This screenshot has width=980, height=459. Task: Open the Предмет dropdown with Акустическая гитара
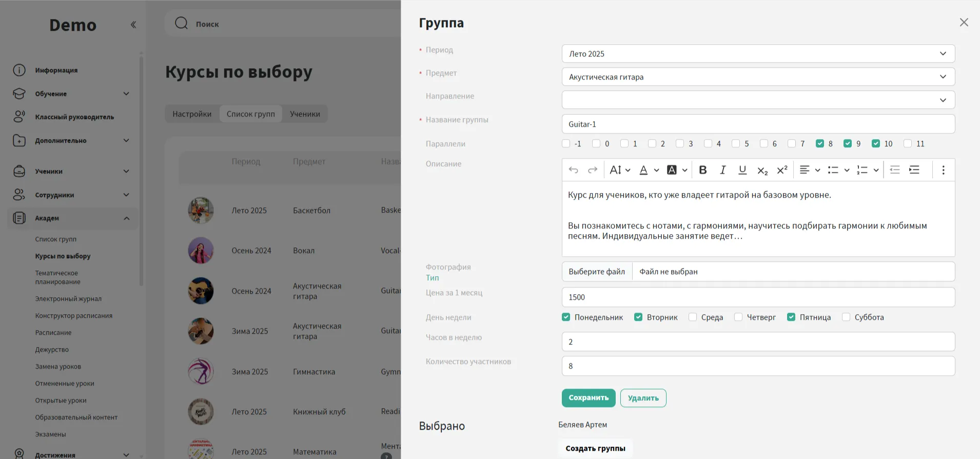coord(758,77)
